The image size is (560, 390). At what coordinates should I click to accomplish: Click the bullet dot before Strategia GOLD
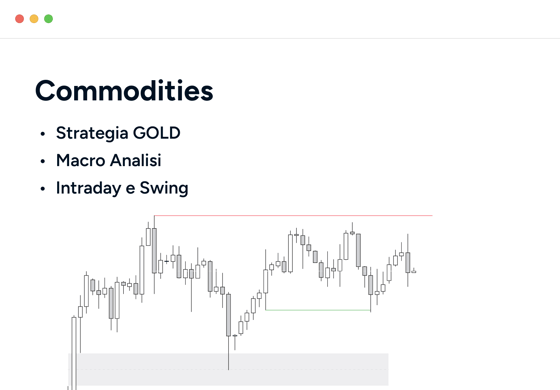(43, 134)
